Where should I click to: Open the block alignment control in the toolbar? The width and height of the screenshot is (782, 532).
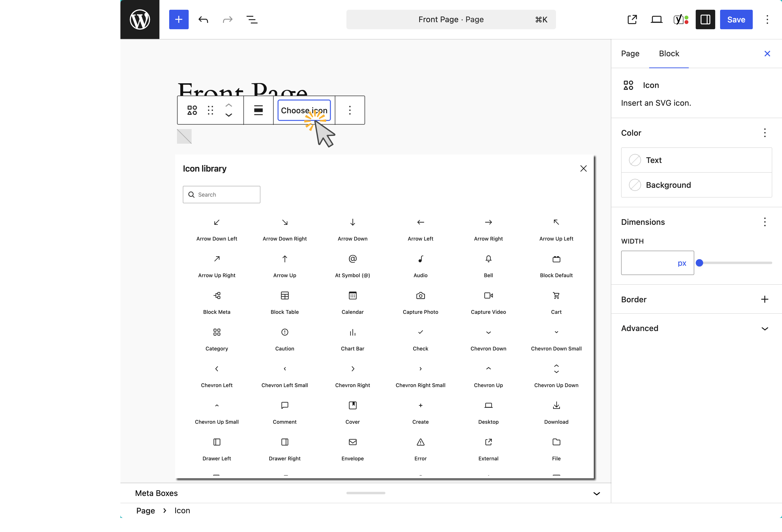pyautogui.click(x=258, y=110)
